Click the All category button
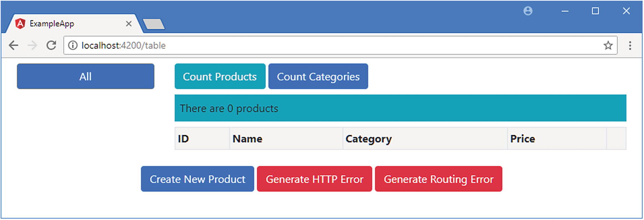644x220 pixels. [x=85, y=77]
